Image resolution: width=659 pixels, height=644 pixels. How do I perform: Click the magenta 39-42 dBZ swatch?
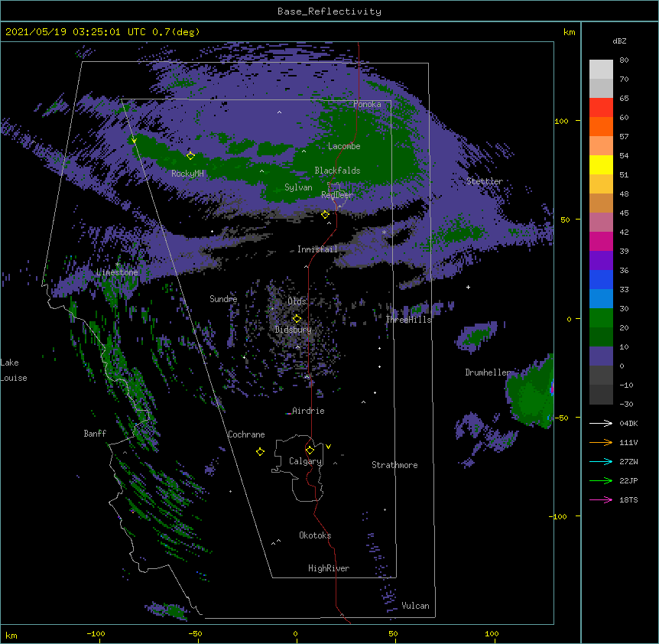click(601, 242)
